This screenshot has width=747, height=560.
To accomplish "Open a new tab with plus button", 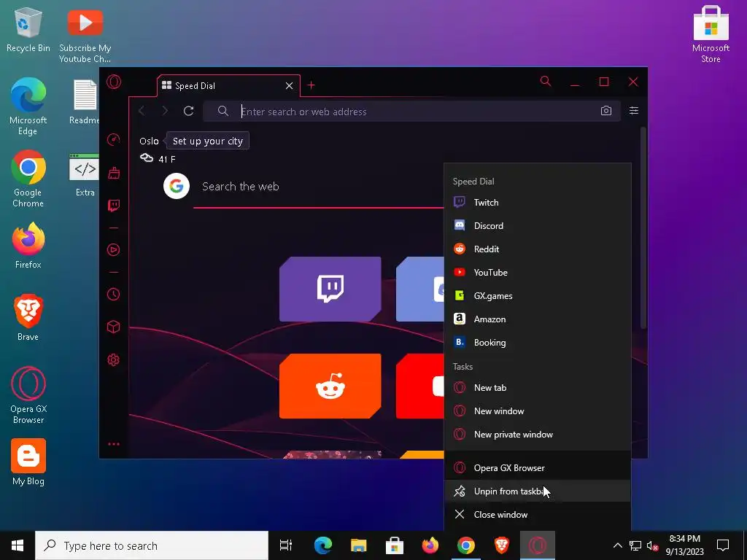I will click(311, 85).
